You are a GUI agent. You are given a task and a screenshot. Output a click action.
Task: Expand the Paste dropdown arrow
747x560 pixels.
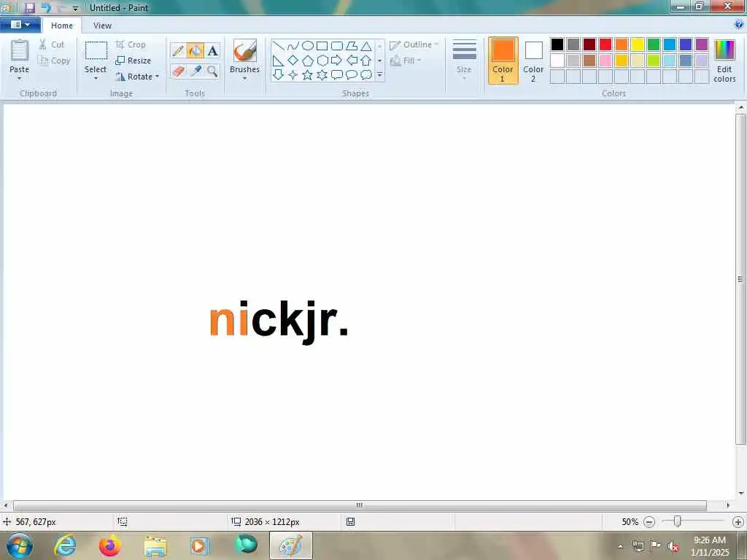click(19, 79)
